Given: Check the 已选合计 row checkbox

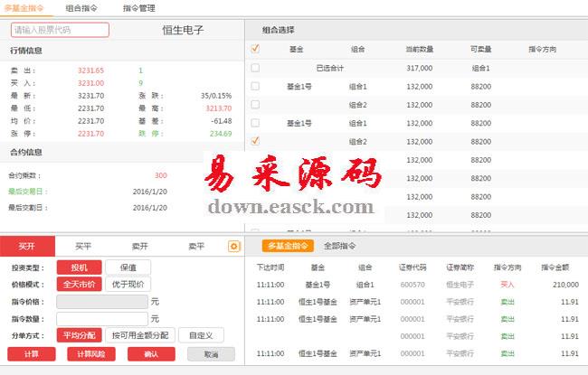Looking at the screenshot, I should coord(255,68).
